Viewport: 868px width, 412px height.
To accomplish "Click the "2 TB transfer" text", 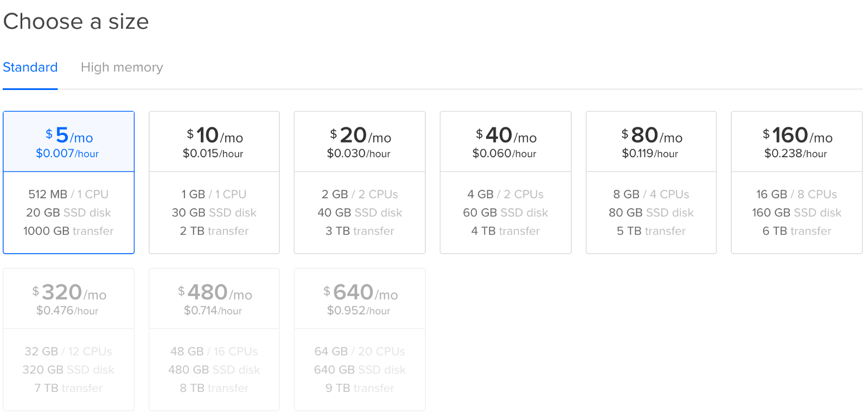I will point(214,231).
